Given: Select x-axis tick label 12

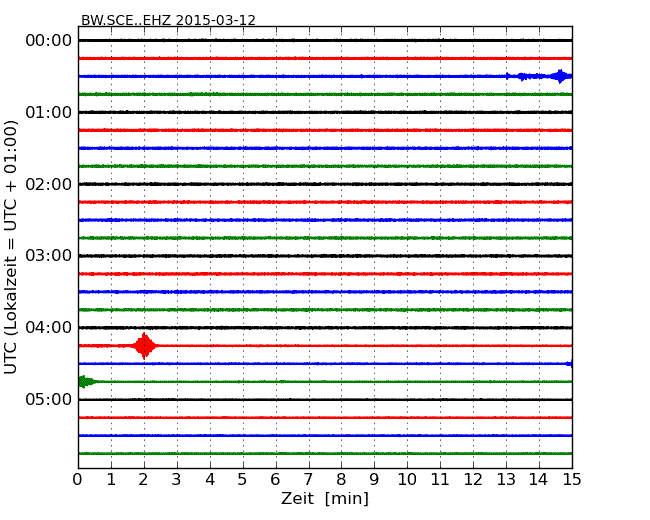Looking at the screenshot, I should click(473, 479).
